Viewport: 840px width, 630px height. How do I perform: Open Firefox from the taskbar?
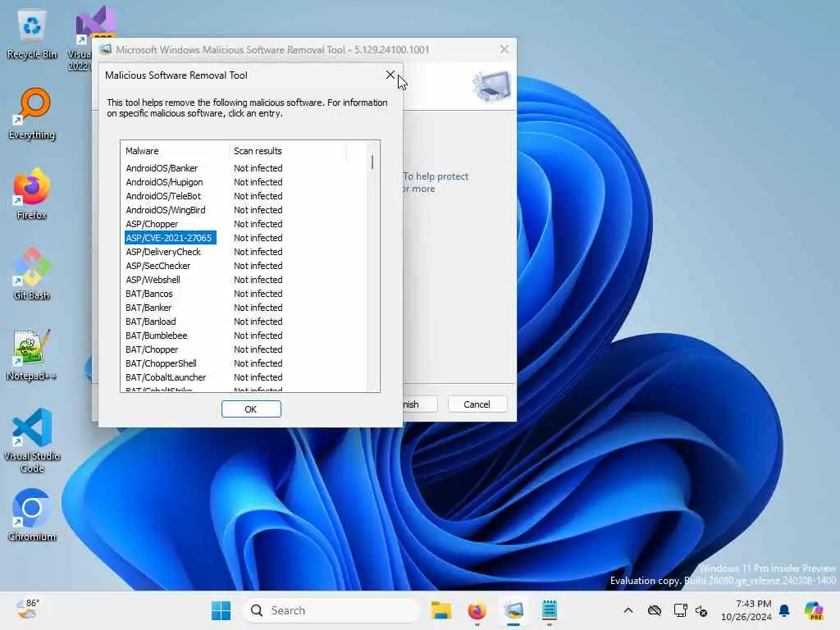477,610
